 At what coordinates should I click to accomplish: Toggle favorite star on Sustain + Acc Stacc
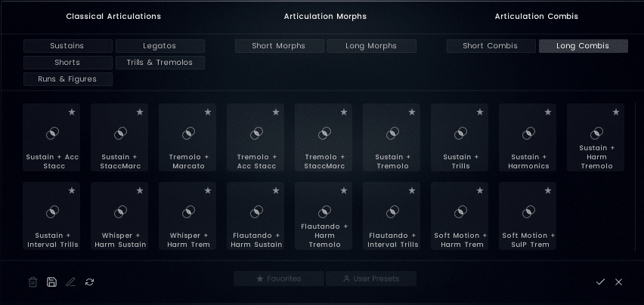[72, 112]
